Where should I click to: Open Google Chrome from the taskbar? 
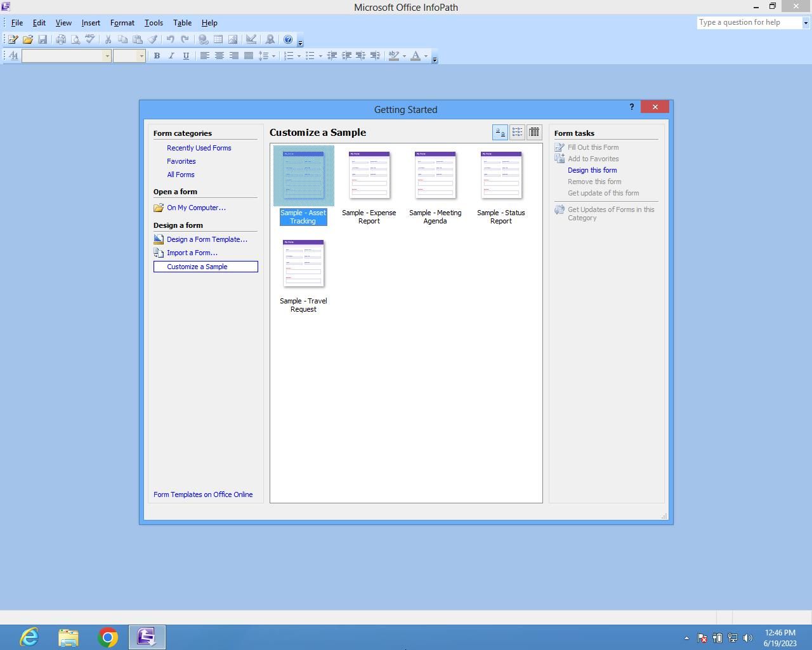(108, 637)
